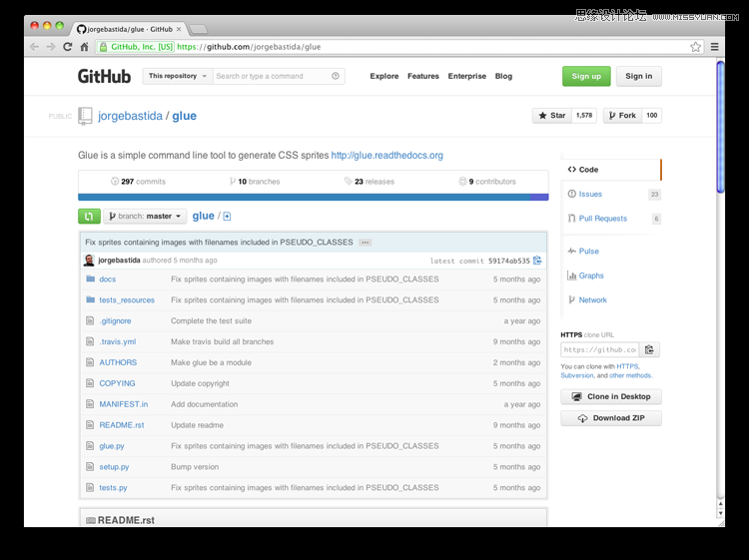This screenshot has width=749, height=560.
Task: Click the green compare and review icon button
Action: click(x=89, y=217)
